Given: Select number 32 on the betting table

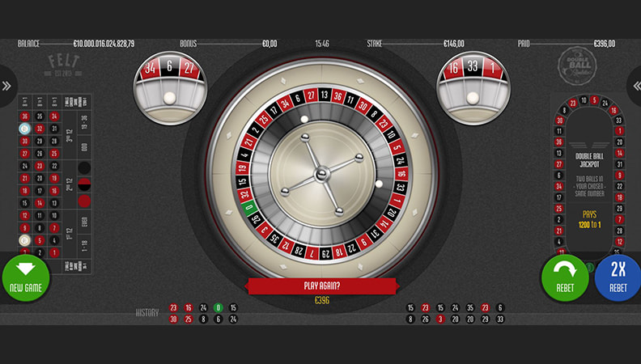Looking at the screenshot, I should (39, 128).
